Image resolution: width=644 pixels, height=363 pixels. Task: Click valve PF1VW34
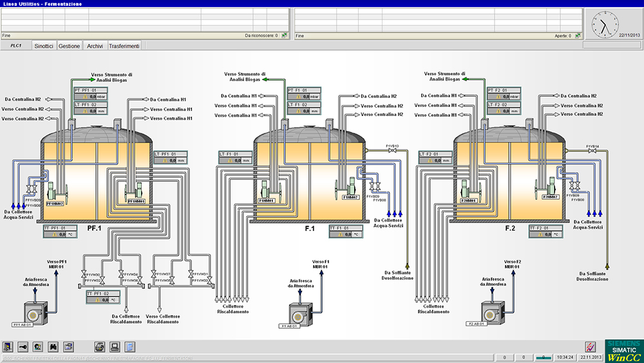coord(121,274)
